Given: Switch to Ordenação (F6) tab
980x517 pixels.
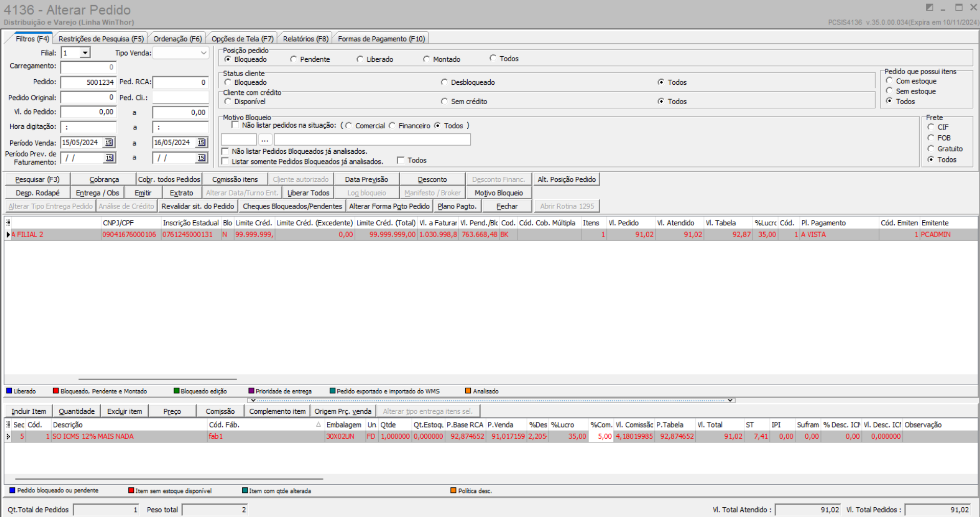Looking at the screenshot, I should (x=177, y=39).
